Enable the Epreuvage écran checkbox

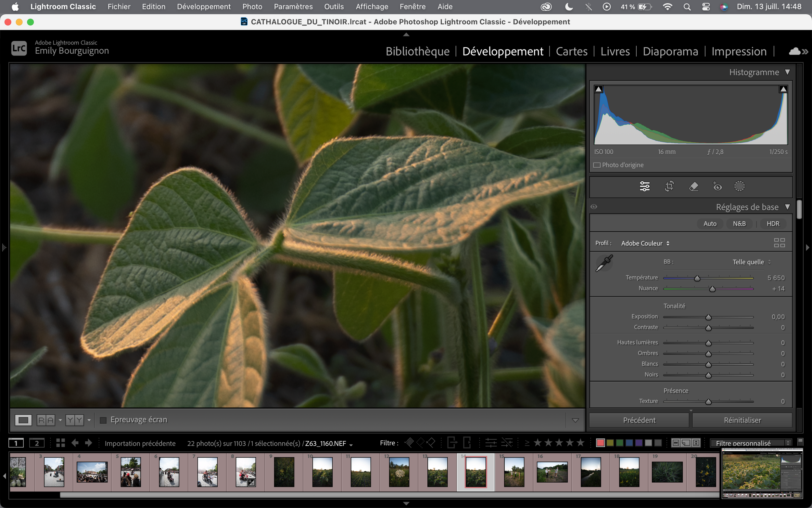[103, 420]
